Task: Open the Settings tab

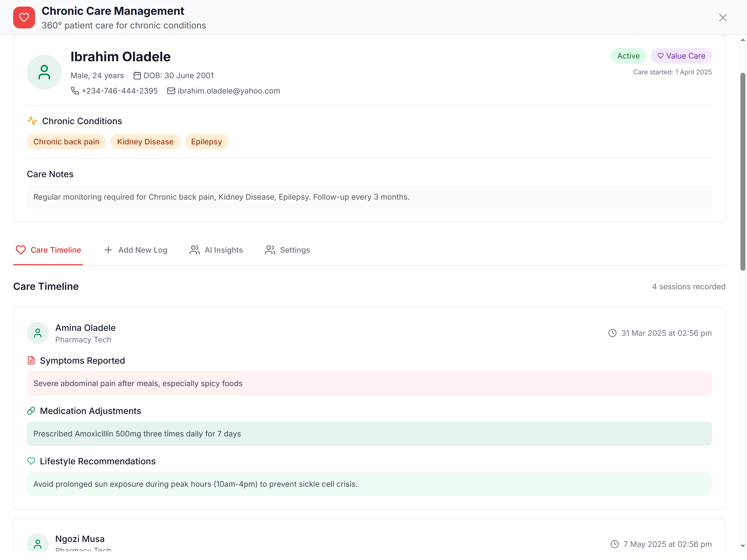Action: (x=287, y=250)
